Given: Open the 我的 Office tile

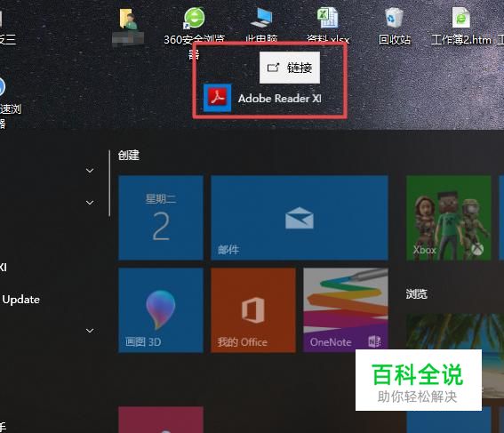Looking at the screenshot, I should [253, 310].
